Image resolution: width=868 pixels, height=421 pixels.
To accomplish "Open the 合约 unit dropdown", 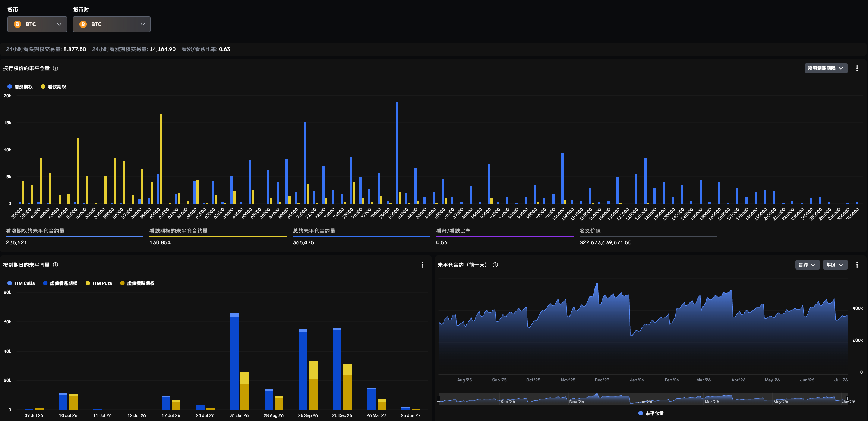I will coord(807,265).
